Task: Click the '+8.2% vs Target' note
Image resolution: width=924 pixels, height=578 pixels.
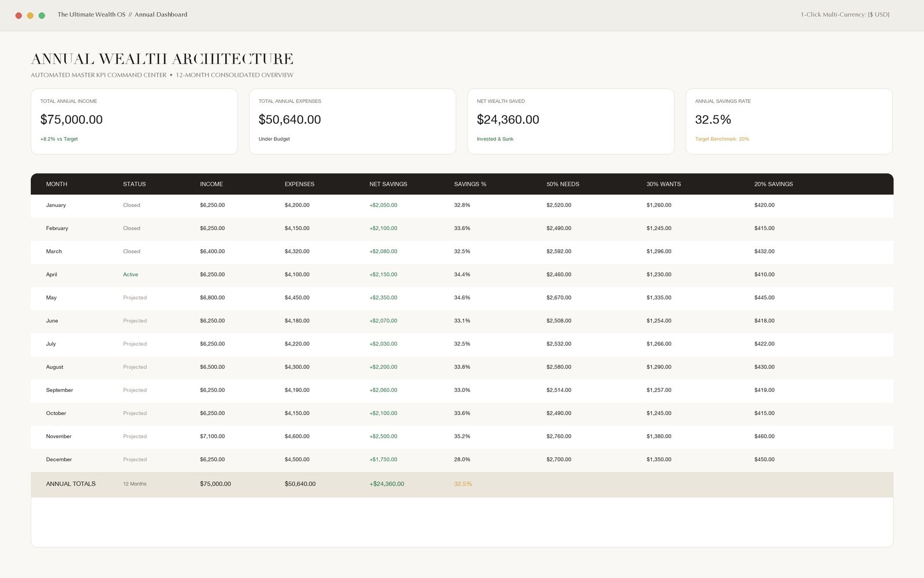Action: pyautogui.click(x=59, y=139)
